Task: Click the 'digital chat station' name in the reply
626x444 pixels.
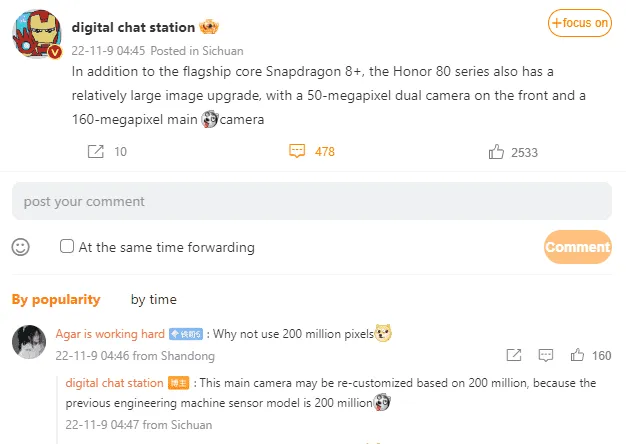Action: (x=114, y=383)
